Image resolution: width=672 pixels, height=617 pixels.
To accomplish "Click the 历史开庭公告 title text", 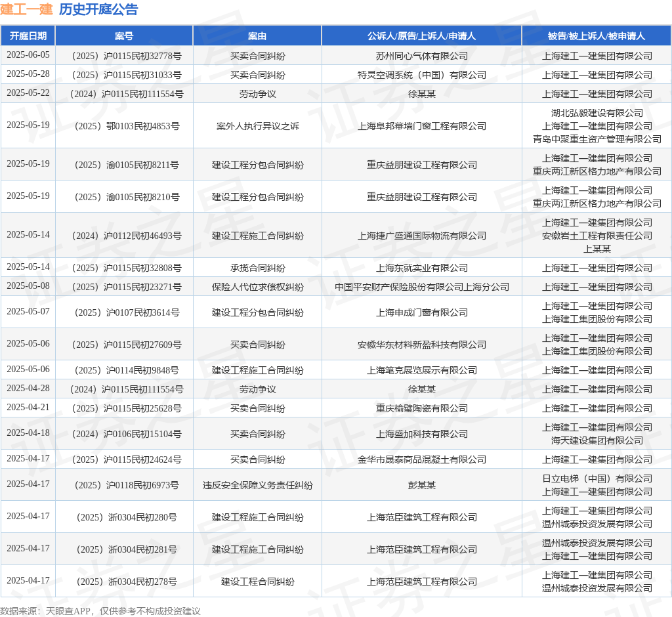I will click(98, 9).
